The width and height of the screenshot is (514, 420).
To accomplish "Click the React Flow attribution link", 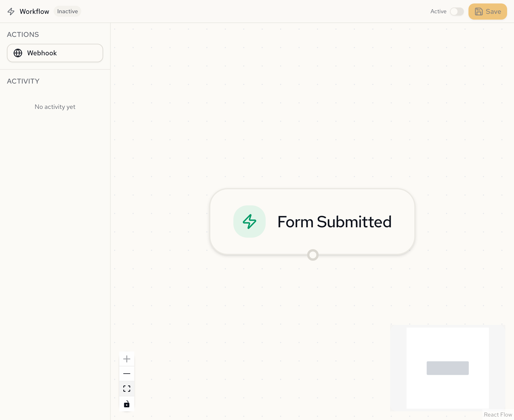I will pos(498,415).
